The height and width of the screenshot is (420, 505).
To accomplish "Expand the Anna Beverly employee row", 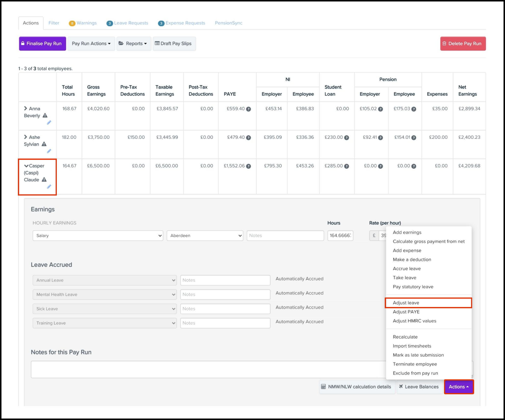I will (x=25, y=108).
